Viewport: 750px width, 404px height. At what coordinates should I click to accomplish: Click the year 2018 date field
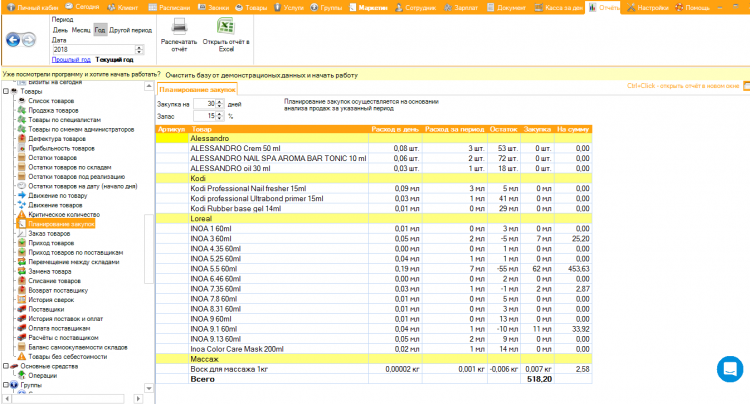pos(93,49)
